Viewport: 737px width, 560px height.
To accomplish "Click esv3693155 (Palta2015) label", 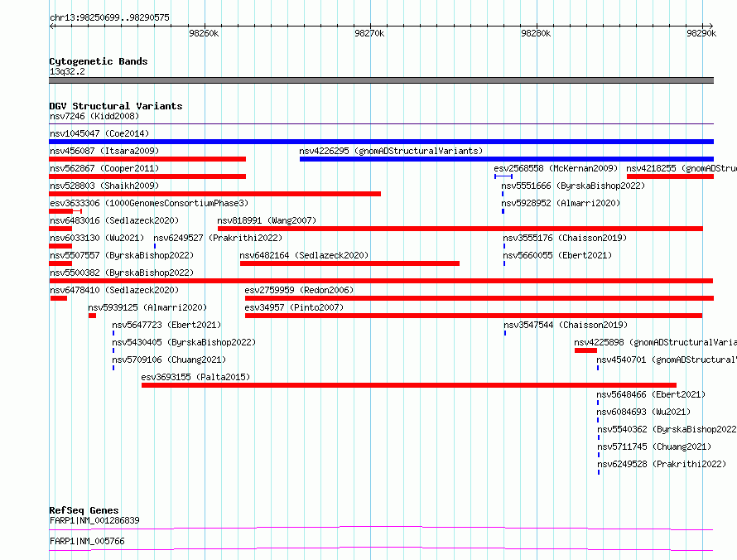I will coord(195,377).
